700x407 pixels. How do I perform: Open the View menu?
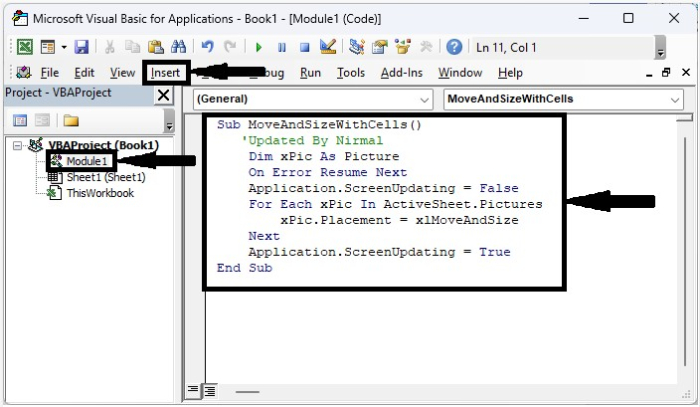(122, 73)
